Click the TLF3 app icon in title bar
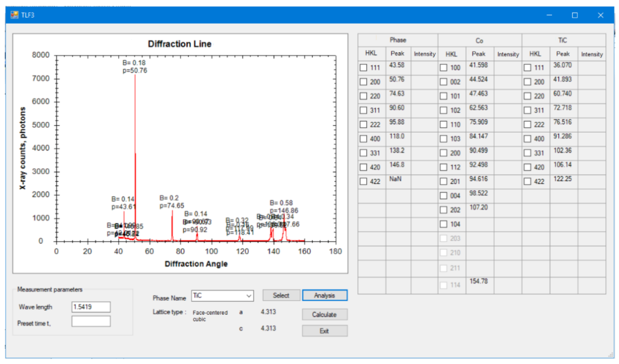 coord(14,15)
